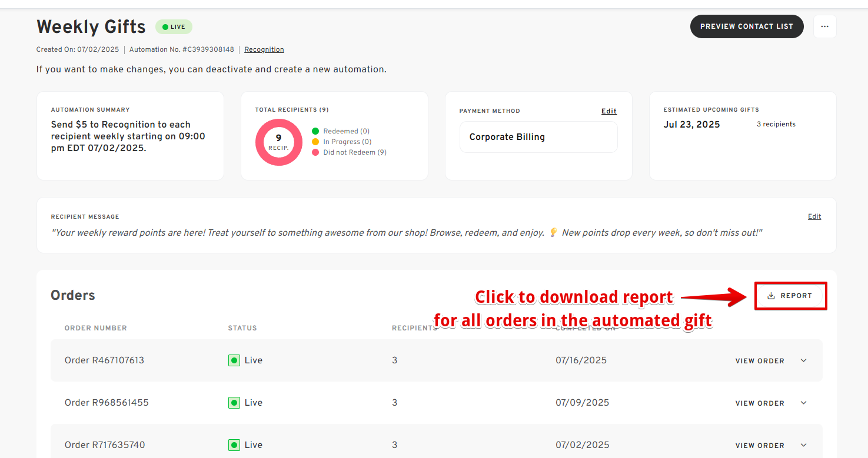View order R467107613
Screen dimensions: 868x458
(760, 361)
